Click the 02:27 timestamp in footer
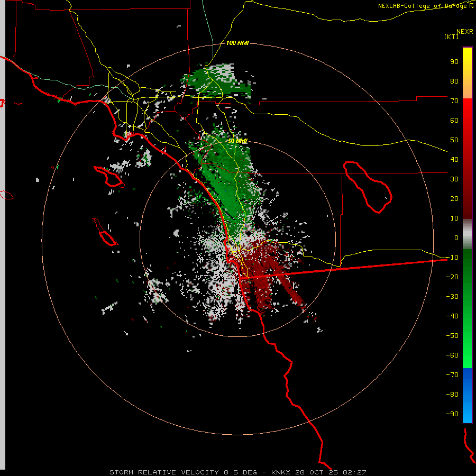 pos(354,472)
